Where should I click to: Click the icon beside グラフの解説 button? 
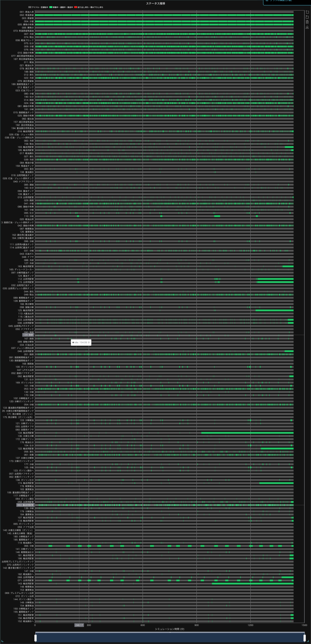coord(267,1)
